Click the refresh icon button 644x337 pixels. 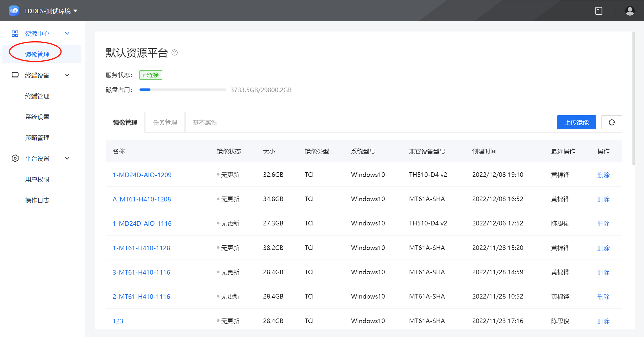point(611,122)
